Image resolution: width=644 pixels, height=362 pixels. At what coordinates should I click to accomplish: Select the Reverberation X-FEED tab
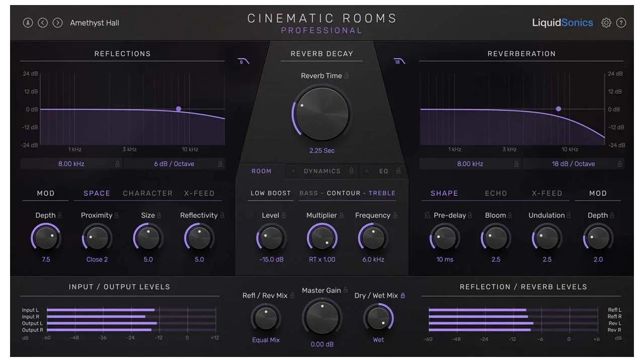pyautogui.click(x=547, y=193)
